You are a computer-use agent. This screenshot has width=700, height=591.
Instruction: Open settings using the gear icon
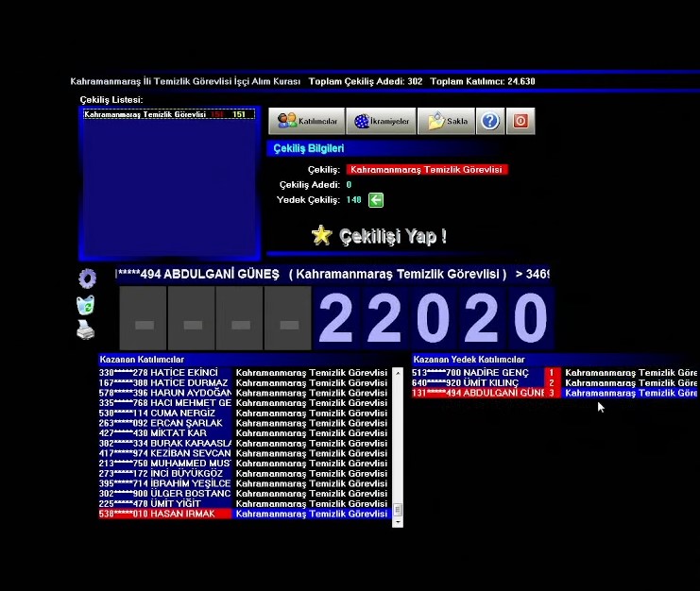coord(87,279)
